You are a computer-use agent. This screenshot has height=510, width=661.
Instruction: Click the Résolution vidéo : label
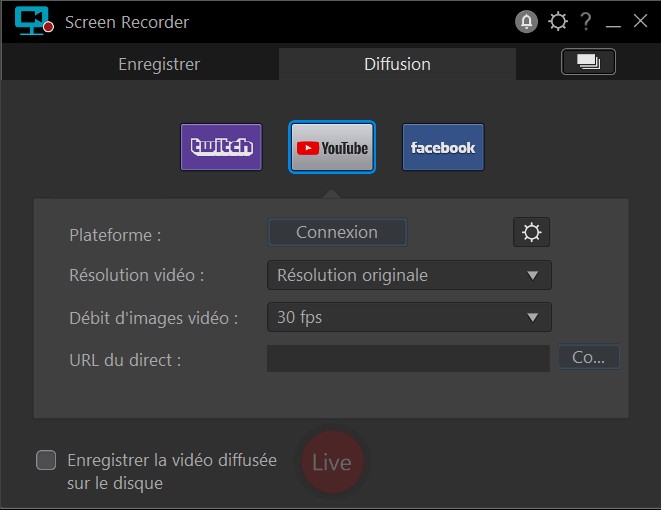pyautogui.click(x=137, y=275)
